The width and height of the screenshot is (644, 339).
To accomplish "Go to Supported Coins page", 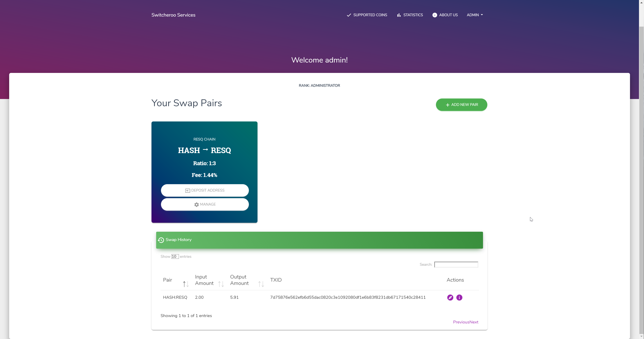I will pos(370,15).
